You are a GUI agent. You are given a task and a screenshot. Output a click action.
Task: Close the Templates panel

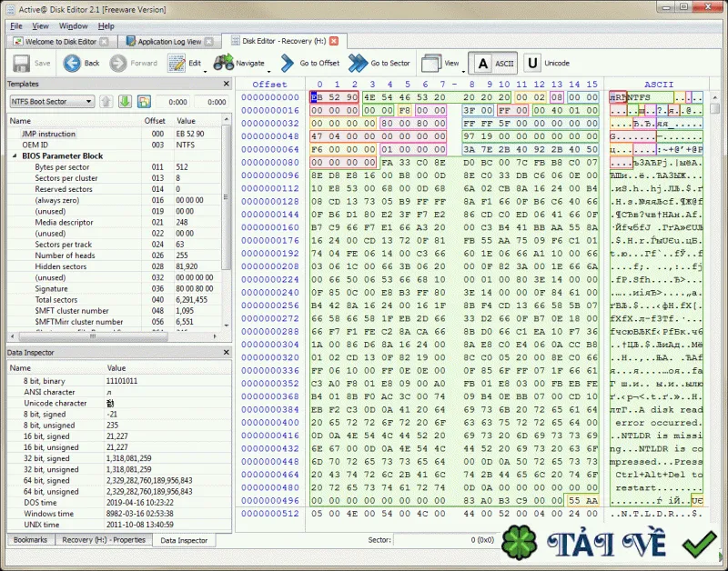point(226,84)
